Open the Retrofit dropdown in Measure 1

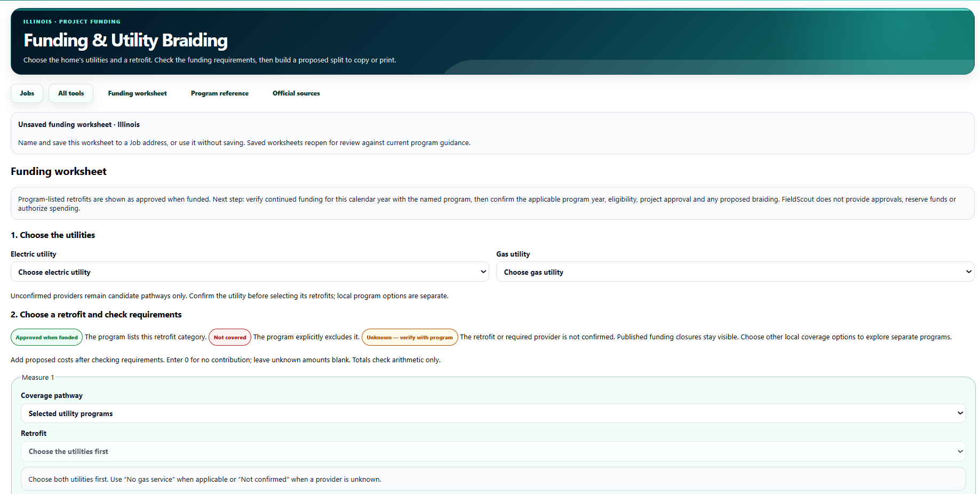point(493,451)
